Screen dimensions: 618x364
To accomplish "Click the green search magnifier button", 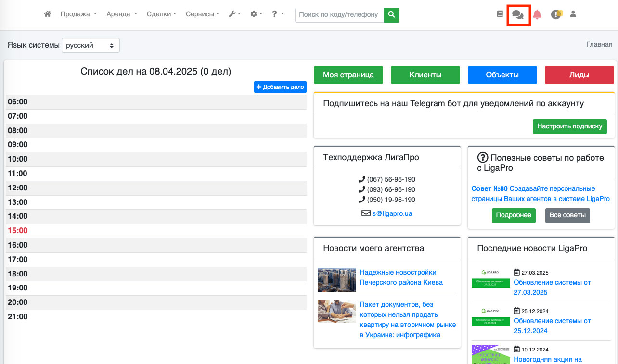I will [392, 15].
